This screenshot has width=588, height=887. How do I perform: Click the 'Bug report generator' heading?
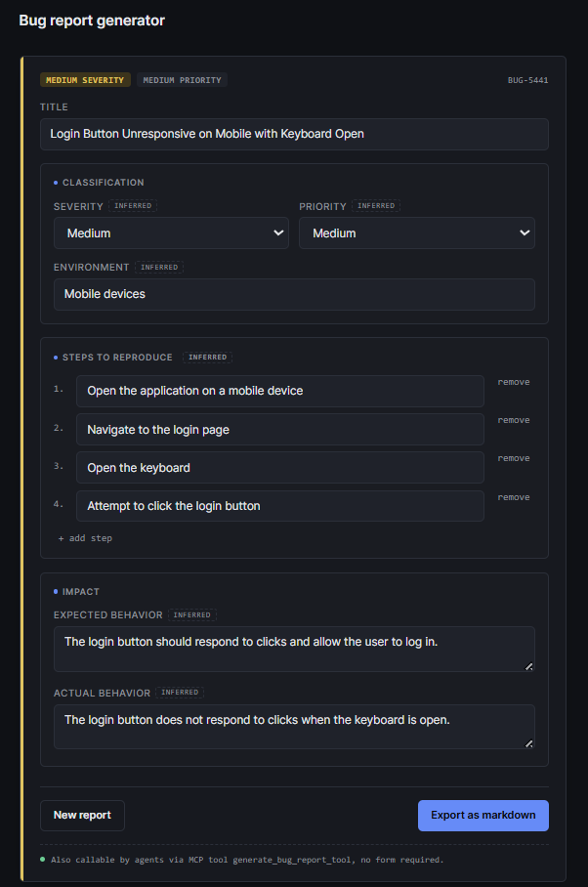(x=92, y=21)
